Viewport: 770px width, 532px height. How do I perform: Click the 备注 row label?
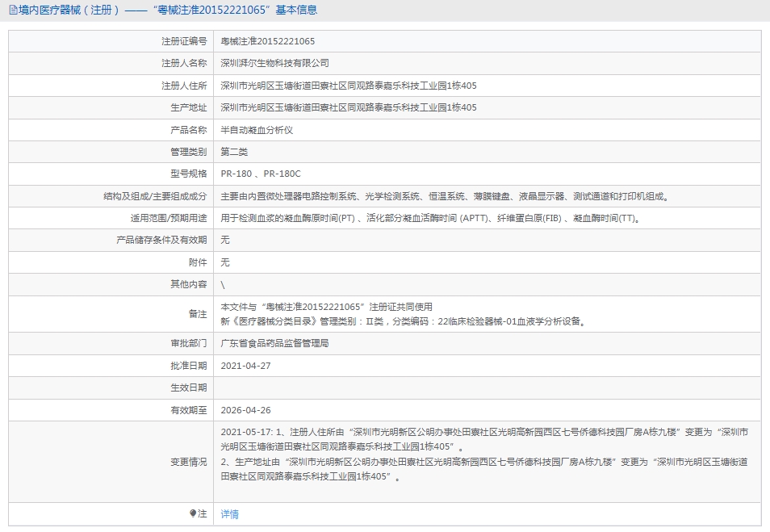[198, 314]
